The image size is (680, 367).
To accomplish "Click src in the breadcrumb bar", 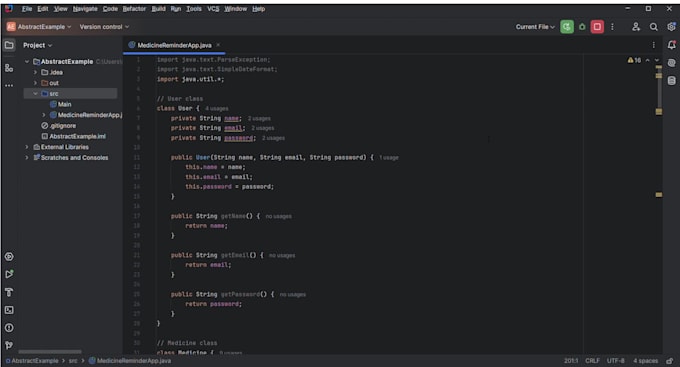I will coord(73,361).
